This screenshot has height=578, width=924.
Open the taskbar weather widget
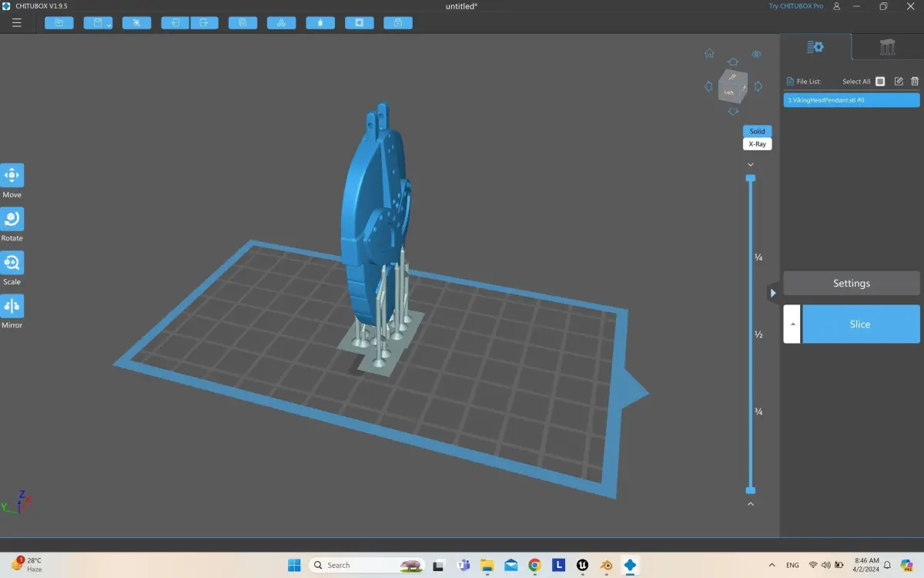[x=25, y=565]
